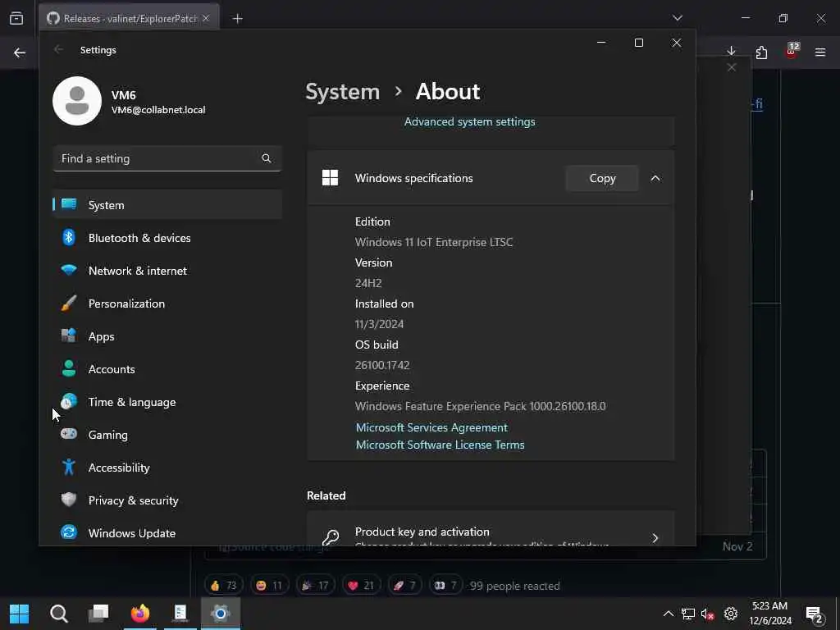
Task: Open Firefox list all tabs dropdown
Action: click(678, 18)
